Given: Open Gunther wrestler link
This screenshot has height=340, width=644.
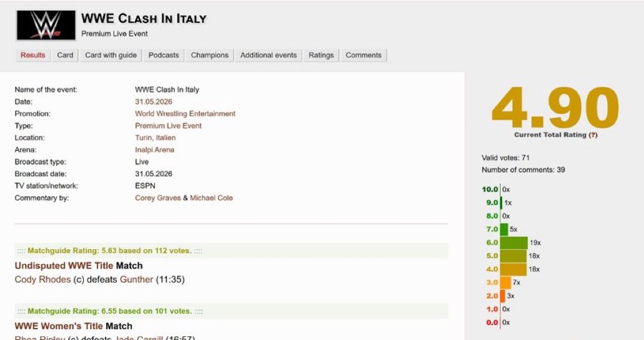Looking at the screenshot, I should 137,279.
